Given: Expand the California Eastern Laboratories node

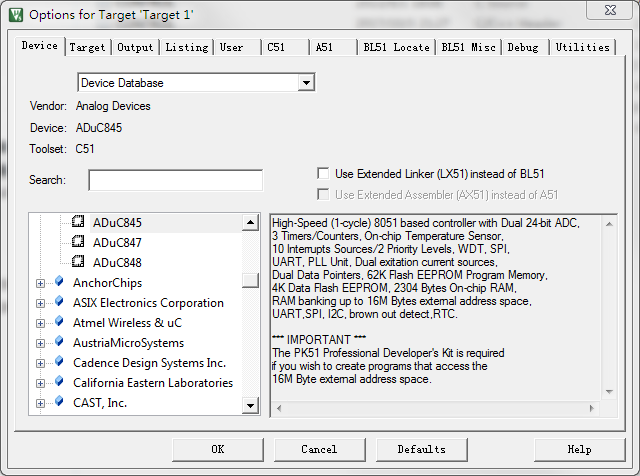Looking at the screenshot, I should click(40, 383).
